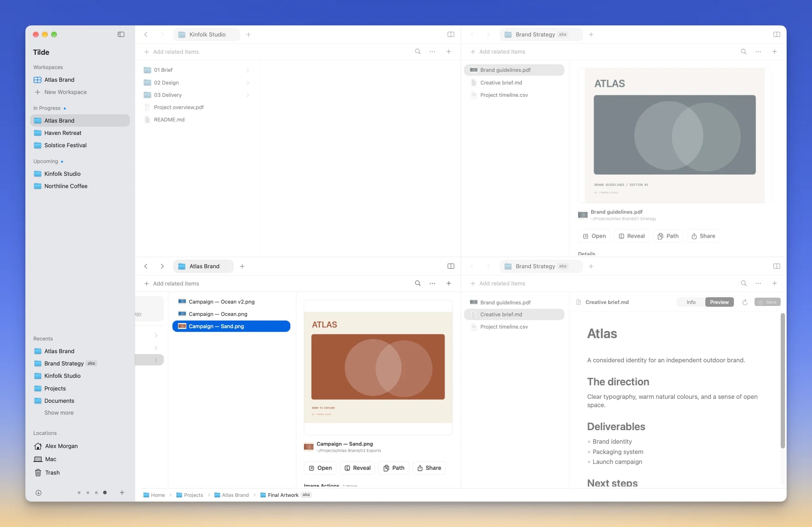Click Reveal button for Campaign — Sand.png
Screen dimensions: 812x527
pos(358,468)
